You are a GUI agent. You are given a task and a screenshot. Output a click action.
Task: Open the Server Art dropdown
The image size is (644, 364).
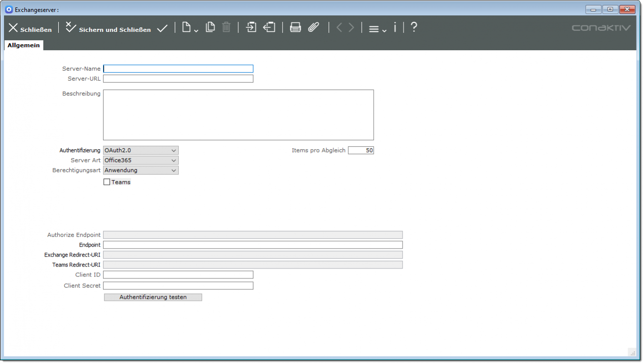tap(140, 160)
